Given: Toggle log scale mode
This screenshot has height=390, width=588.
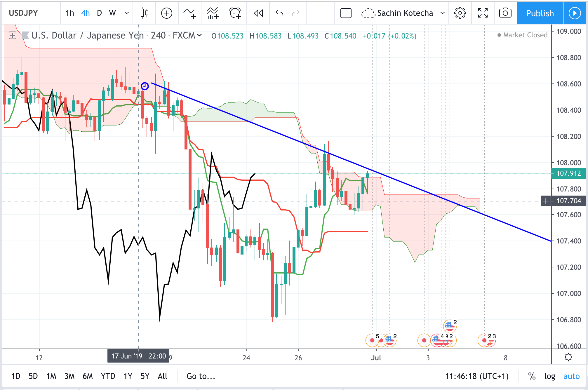Looking at the screenshot, I should (x=549, y=376).
